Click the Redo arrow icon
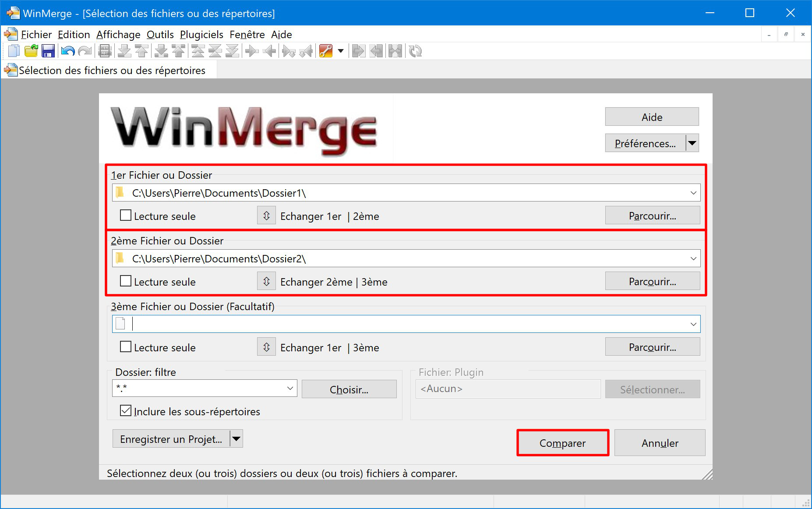 pyautogui.click(x=85, y=51)
